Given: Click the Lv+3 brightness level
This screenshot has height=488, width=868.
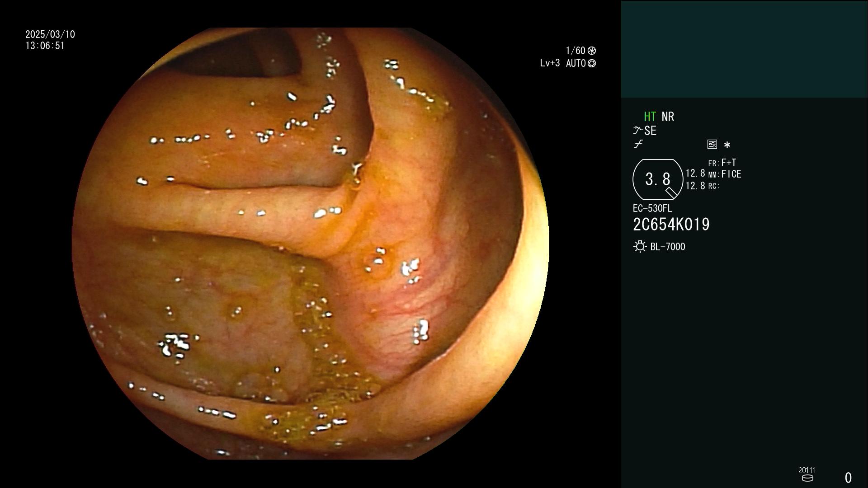Looking at the screenshot, I should coord(550,63).
